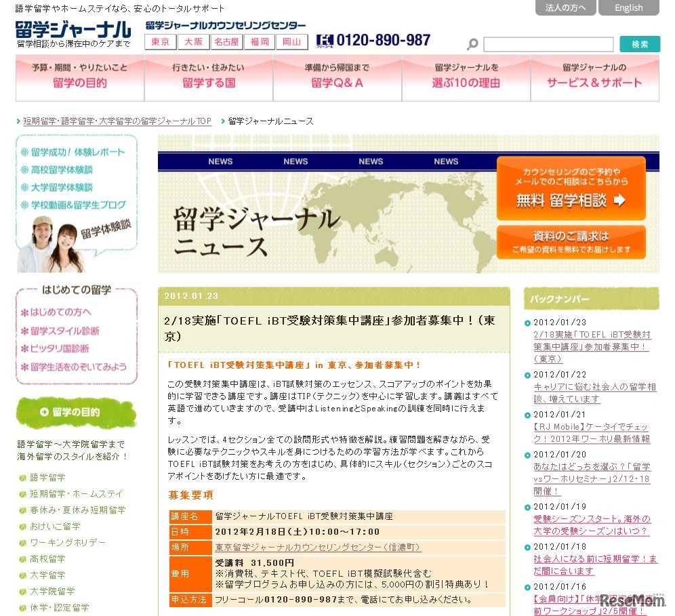Select the 大阪 center tab
This screenshot has width=675, height=616.
tap(193, 42)
